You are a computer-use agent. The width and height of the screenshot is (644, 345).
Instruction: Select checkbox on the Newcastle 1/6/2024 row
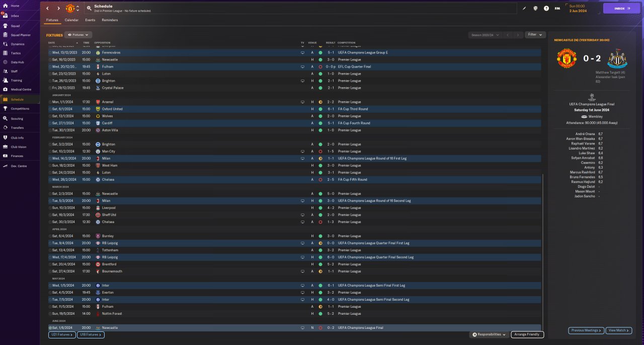50,328
